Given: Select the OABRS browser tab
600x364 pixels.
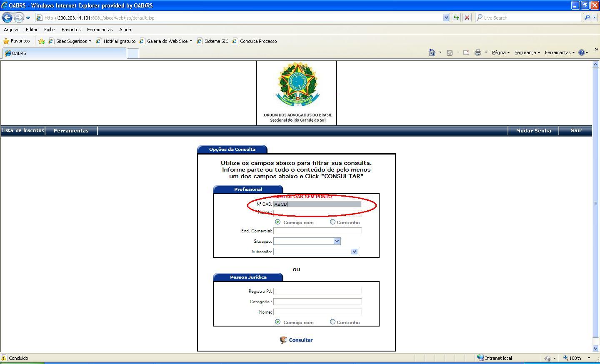Looking at the screenshot, I should click(64, 53).
